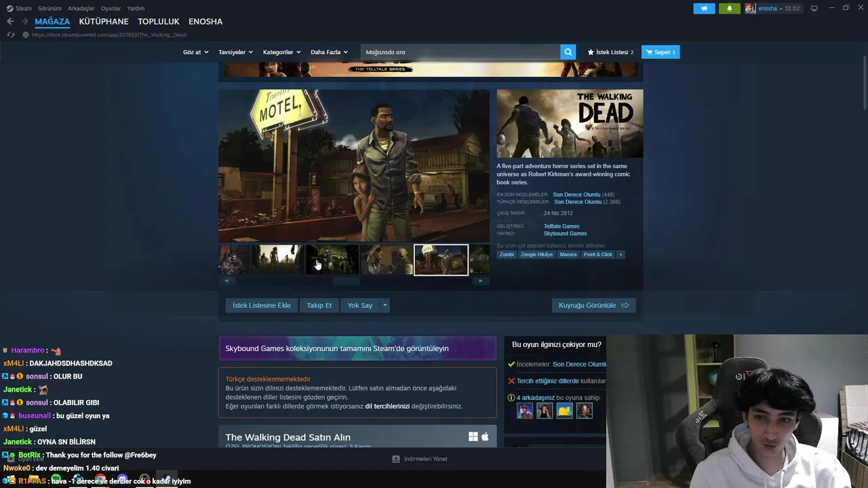Click the İndirmeleri Yönet download icon

click(396, 459)
